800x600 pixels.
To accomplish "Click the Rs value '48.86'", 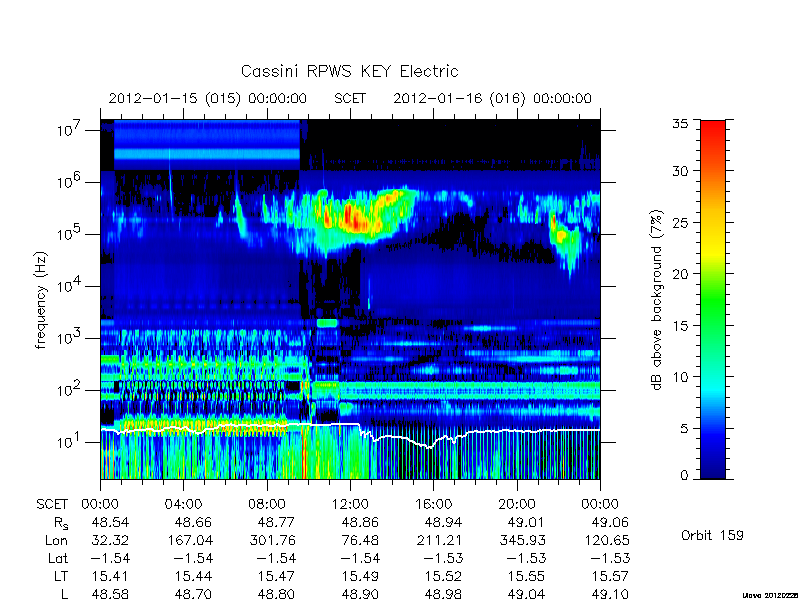I will point(360,522).
